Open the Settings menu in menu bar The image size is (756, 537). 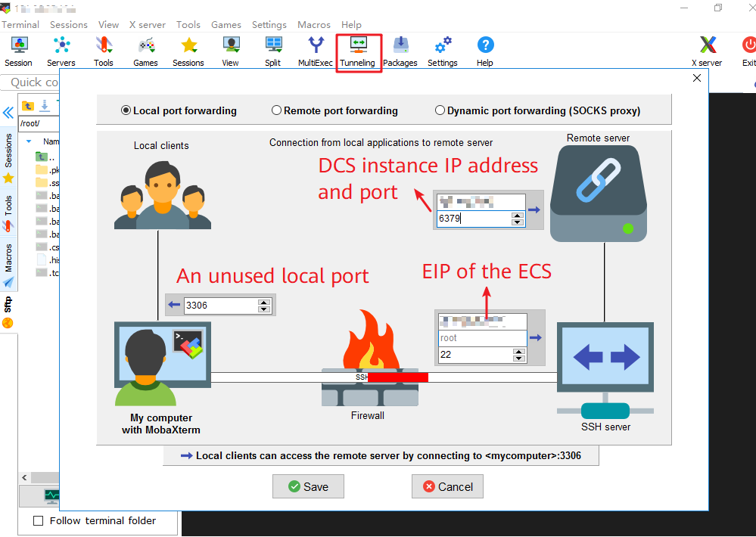click(269, 25)
